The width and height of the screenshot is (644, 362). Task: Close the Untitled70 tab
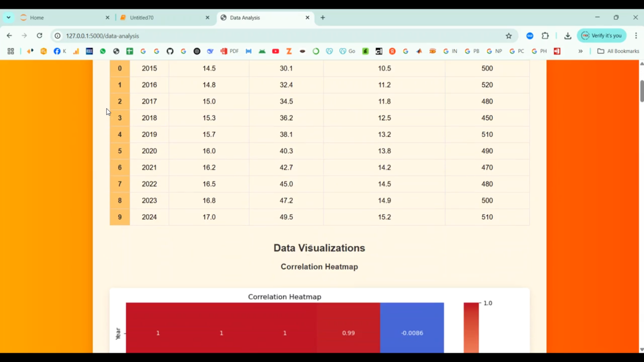point(207,18)
